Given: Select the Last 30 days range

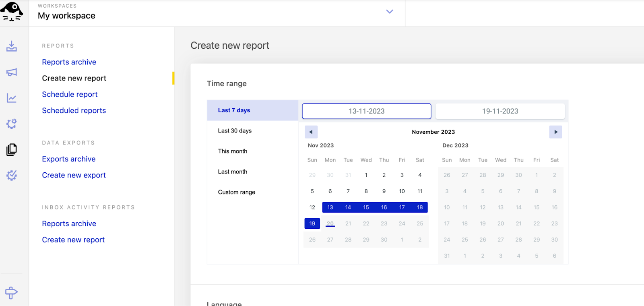Looking at the screenshot, I should (x=235, y=131).
